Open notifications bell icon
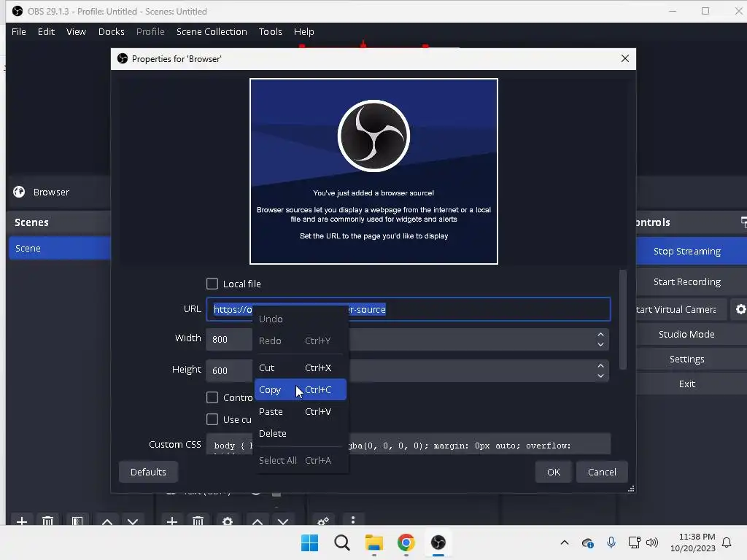 click(x=727, y=542)
